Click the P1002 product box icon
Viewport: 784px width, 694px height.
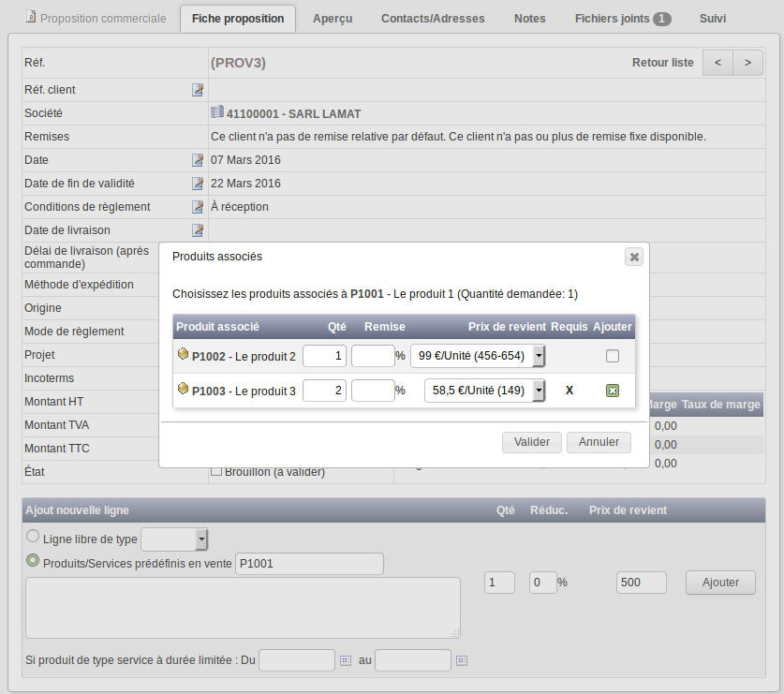(x=183, y=354)
